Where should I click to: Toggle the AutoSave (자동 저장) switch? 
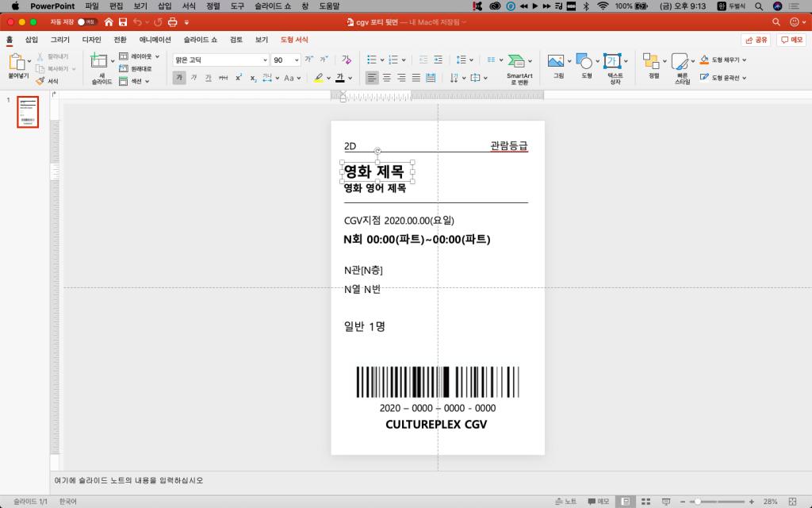coord(86,21)
